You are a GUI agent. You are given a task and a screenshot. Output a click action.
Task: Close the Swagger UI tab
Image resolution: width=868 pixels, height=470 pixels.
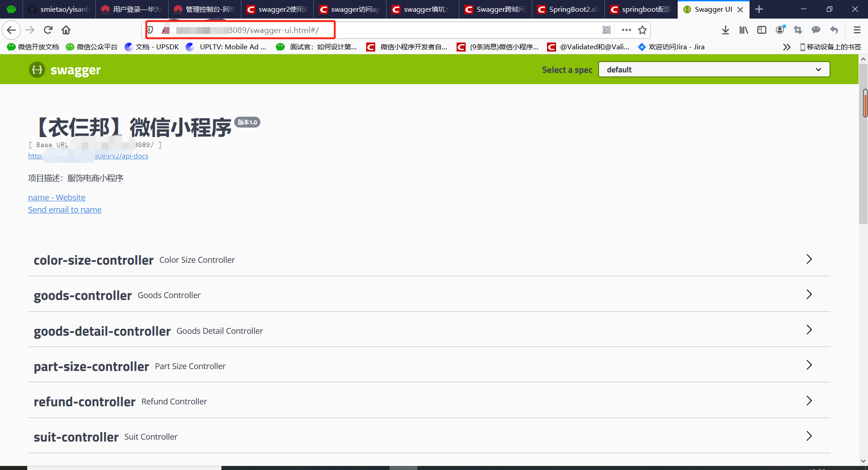pos(741,9)
